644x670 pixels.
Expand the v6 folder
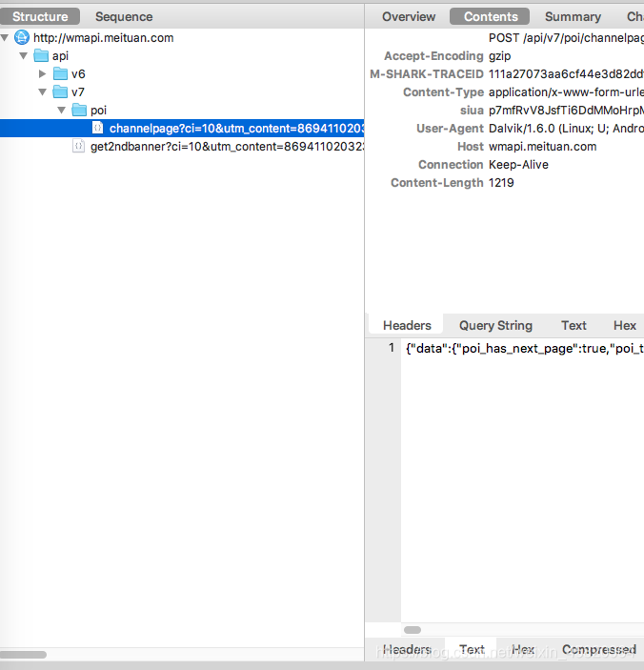click(x=42, y=74)
